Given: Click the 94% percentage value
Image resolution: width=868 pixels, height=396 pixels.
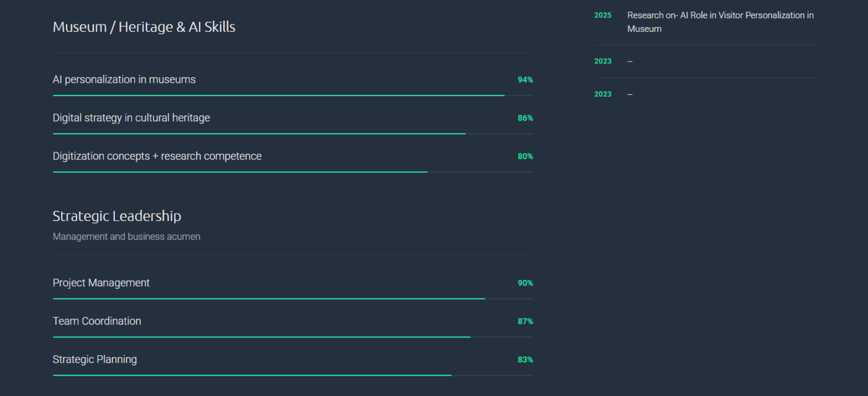Looking at the screenshot, I should [x=525, y=80].
